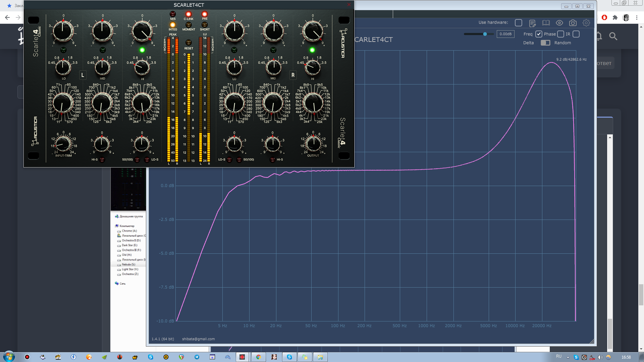Toggle the PRE LED button
The image size is (644, 362).
(x=205, y=14)
